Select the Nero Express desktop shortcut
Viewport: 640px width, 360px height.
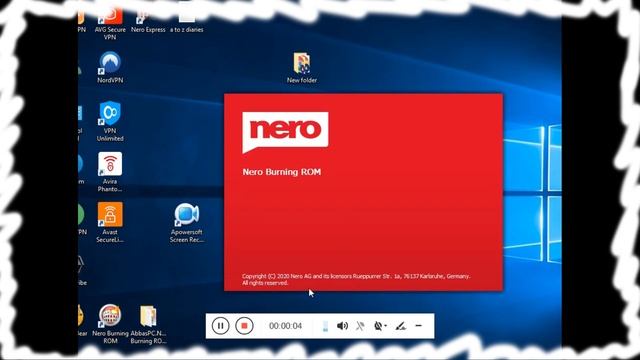(148, 20)
